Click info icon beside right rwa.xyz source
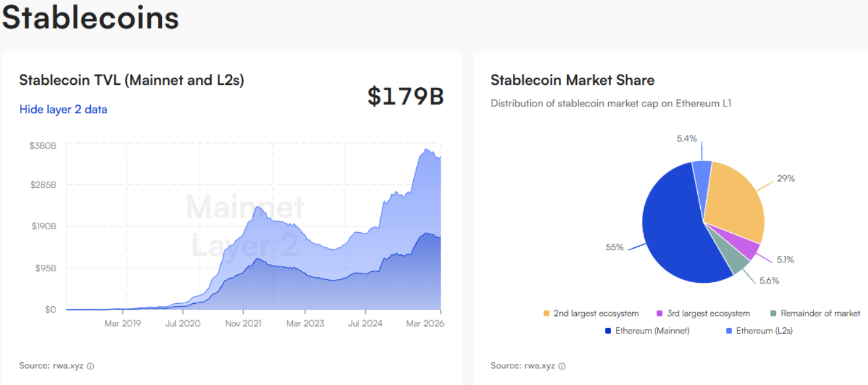868x385 pixels. [x=562, y=366]
